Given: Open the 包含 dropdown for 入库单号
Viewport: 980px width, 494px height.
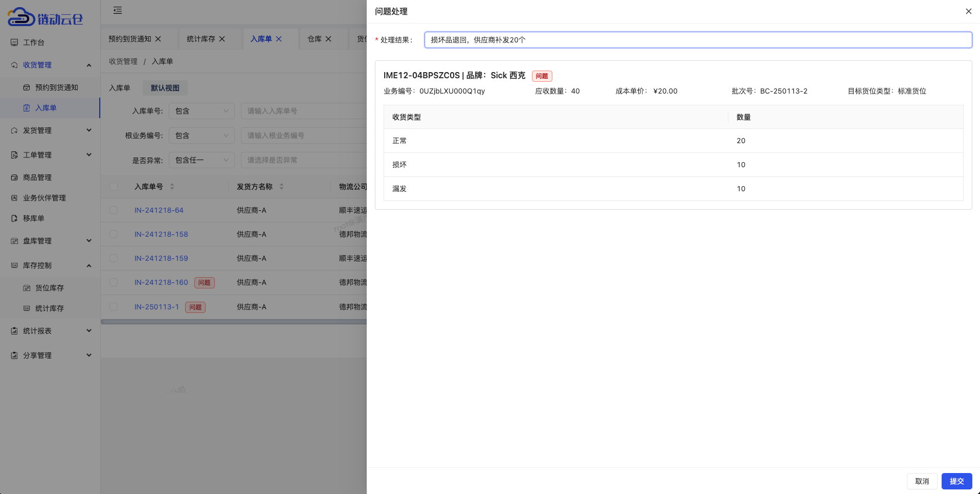Looking at the screenshot, I should pos(202,111).
